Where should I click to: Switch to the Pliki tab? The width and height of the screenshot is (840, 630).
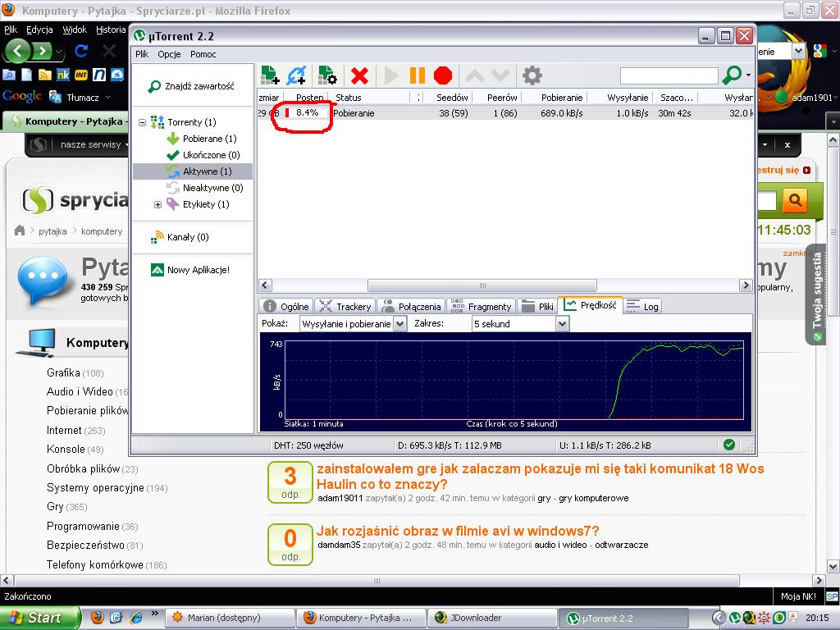click(x=537, y=307)
